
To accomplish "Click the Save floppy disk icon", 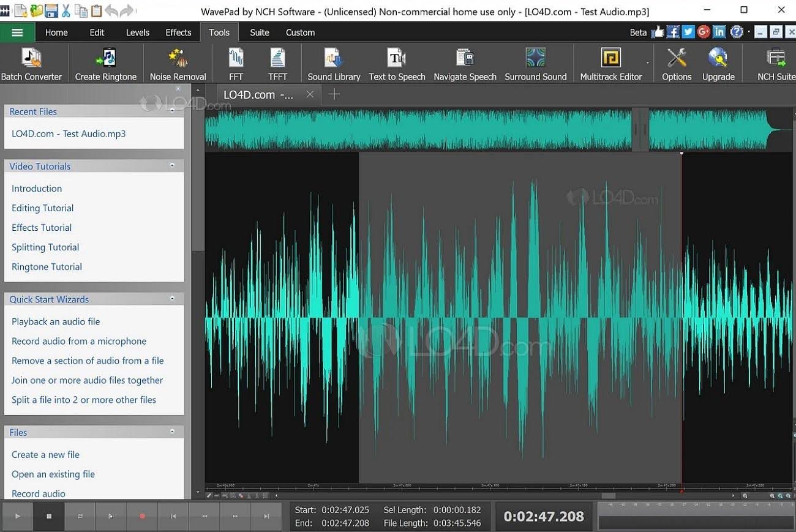I will point(51,10).
